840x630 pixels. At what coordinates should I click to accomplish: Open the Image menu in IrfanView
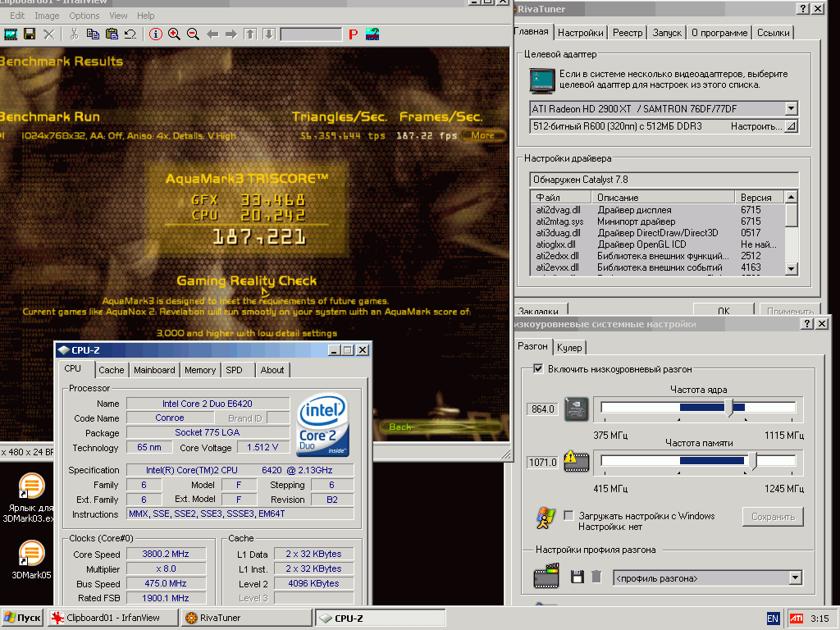coord(47,16)
